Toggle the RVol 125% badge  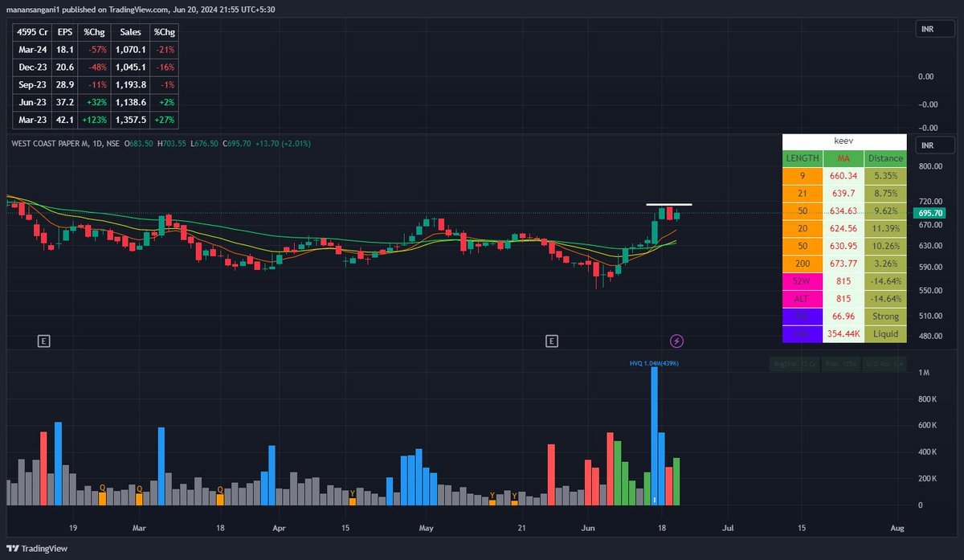click(x=840, y=363)
